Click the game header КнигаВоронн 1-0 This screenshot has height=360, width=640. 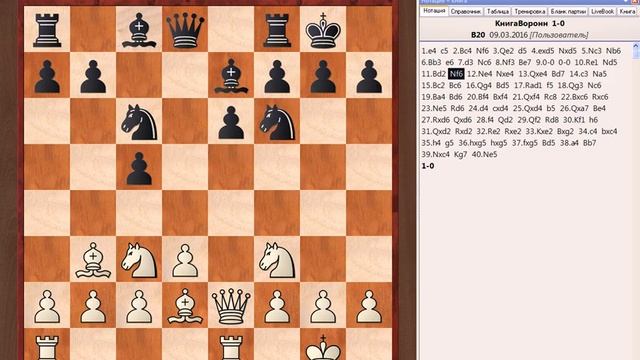529,23
